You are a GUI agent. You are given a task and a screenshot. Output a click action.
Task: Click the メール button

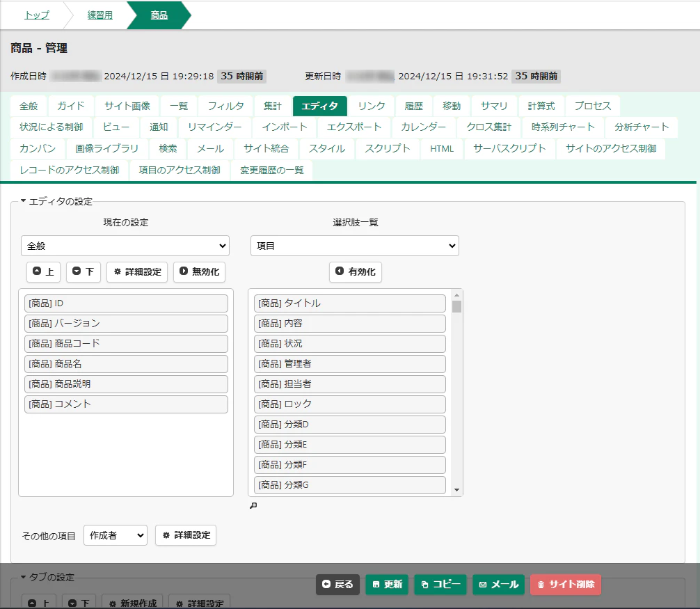point(499,585)
